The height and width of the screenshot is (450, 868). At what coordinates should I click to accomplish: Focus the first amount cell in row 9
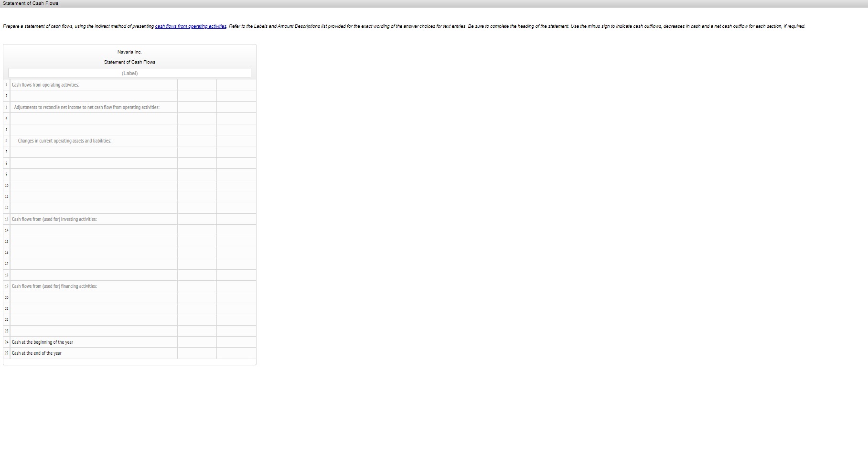[197, 174]
